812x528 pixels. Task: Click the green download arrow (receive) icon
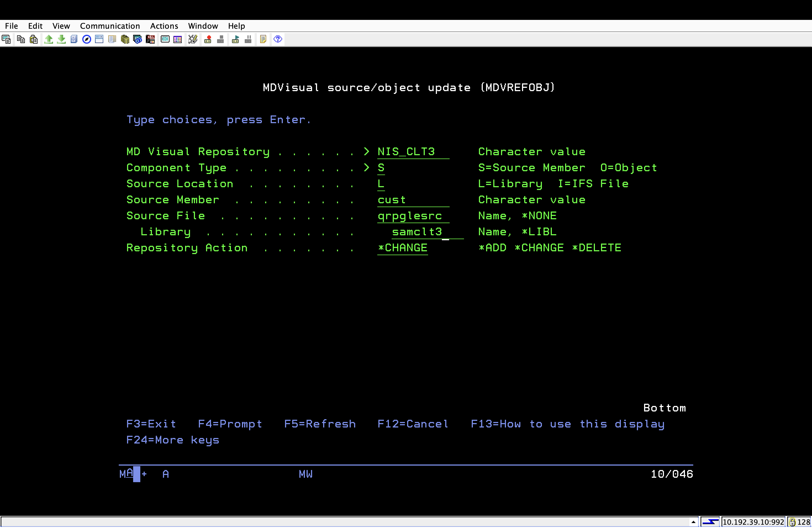point(61,39)
